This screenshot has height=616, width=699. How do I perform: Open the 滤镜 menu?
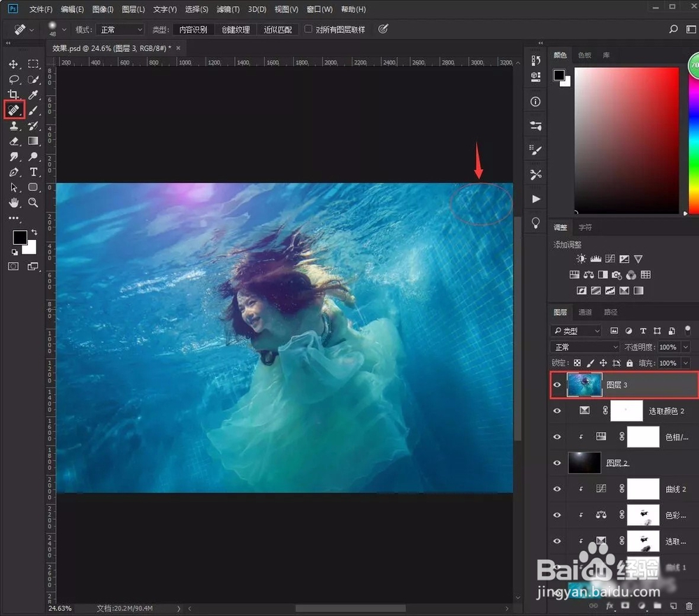click(x=226, y=9)
